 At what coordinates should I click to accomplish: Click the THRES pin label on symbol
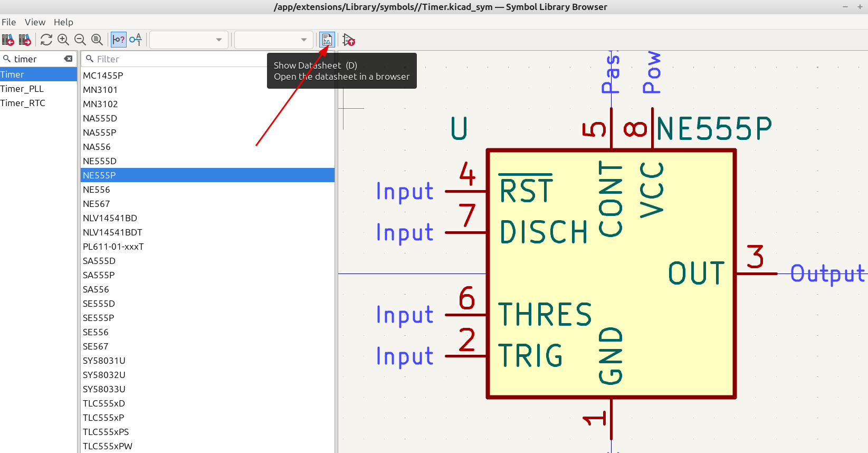[546, 315]
